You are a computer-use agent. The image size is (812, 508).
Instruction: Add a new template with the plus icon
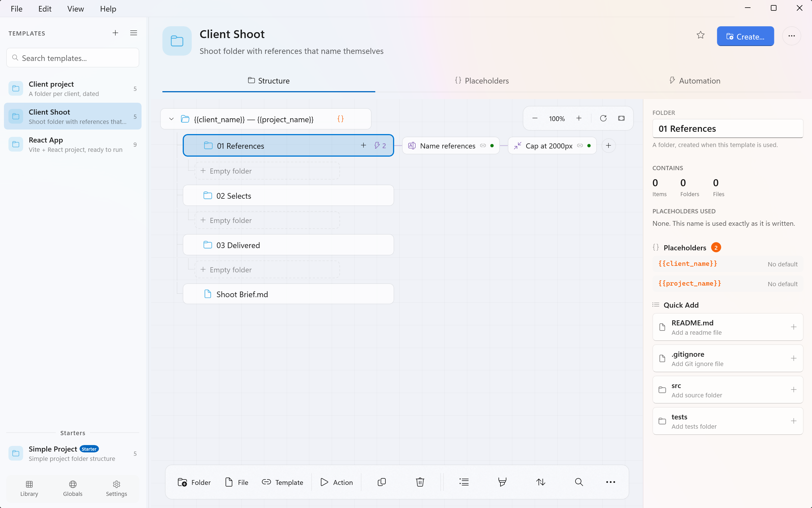point(115,33)
